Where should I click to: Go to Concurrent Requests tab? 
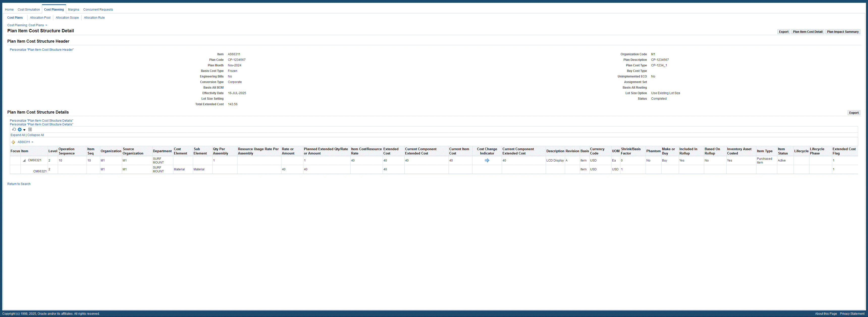98,9
